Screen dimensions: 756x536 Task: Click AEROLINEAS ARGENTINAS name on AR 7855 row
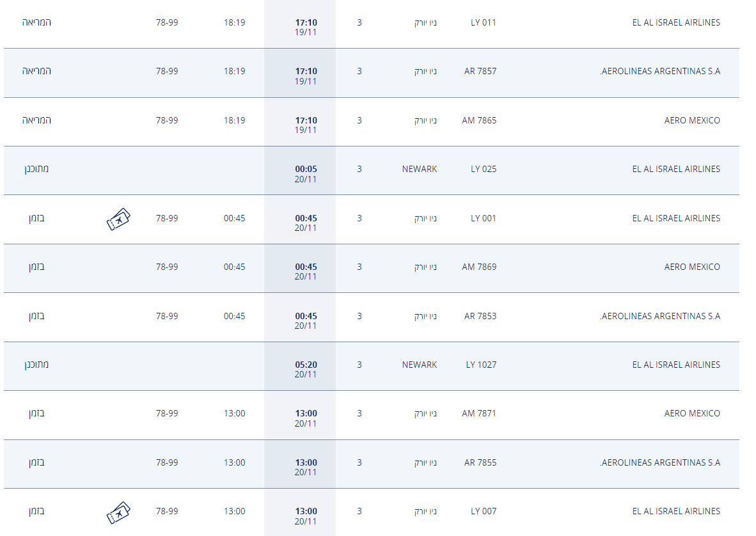pos(660,462)
